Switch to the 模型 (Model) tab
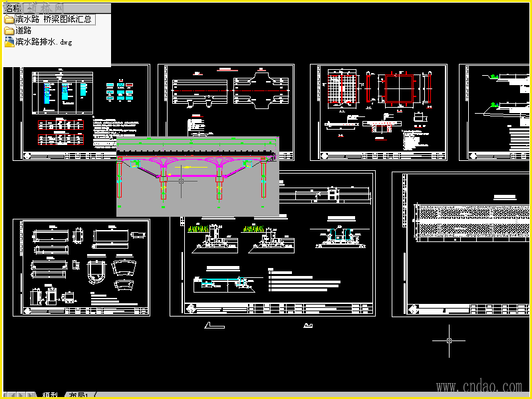532x399 pixels. point(51,394)
